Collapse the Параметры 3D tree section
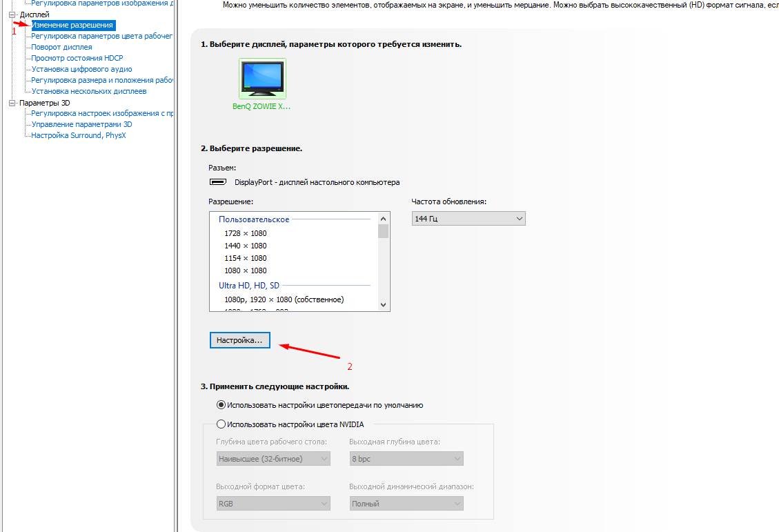This screenshot has height=532, width=779. tap(12, 103)
